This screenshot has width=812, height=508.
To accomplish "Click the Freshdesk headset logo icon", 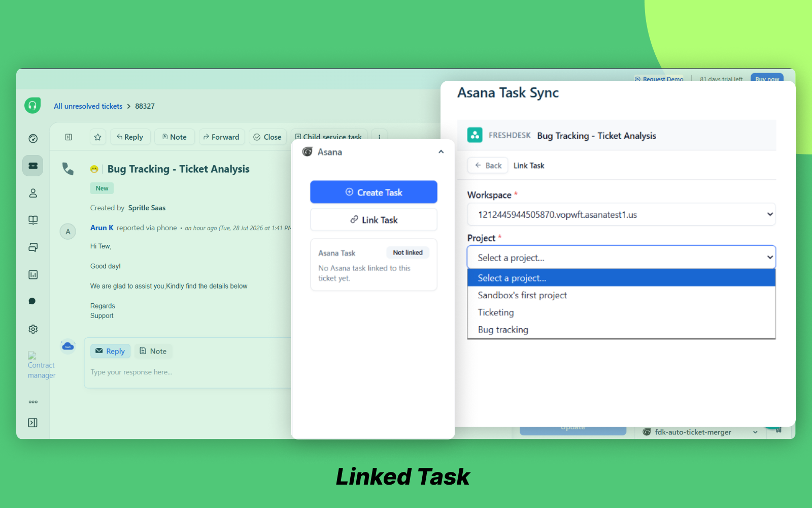I will 32,105.
